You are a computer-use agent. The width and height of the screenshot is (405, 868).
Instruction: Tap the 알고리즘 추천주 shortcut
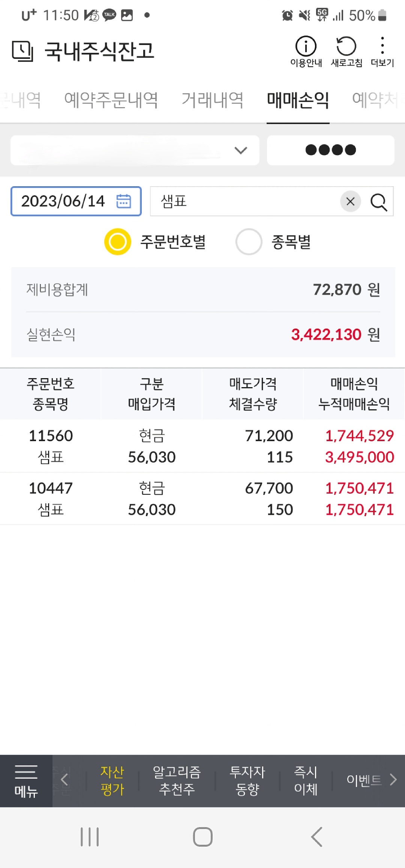pyautogui.click(x=177, y=781)
